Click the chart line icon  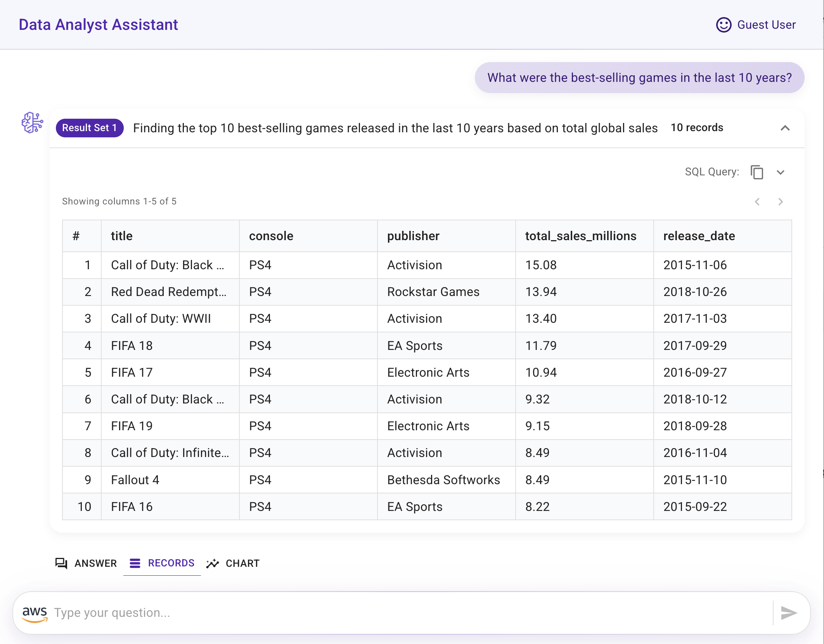click(x=213, y=563)
